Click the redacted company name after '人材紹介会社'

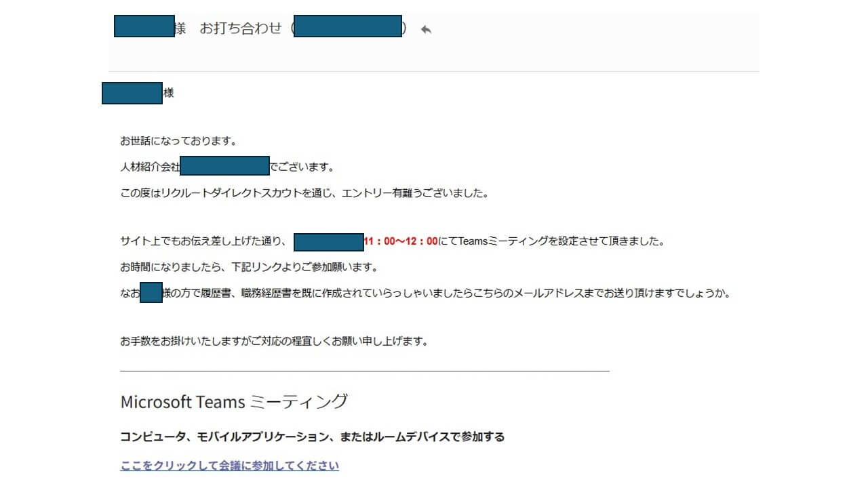(x=224, y=165)
